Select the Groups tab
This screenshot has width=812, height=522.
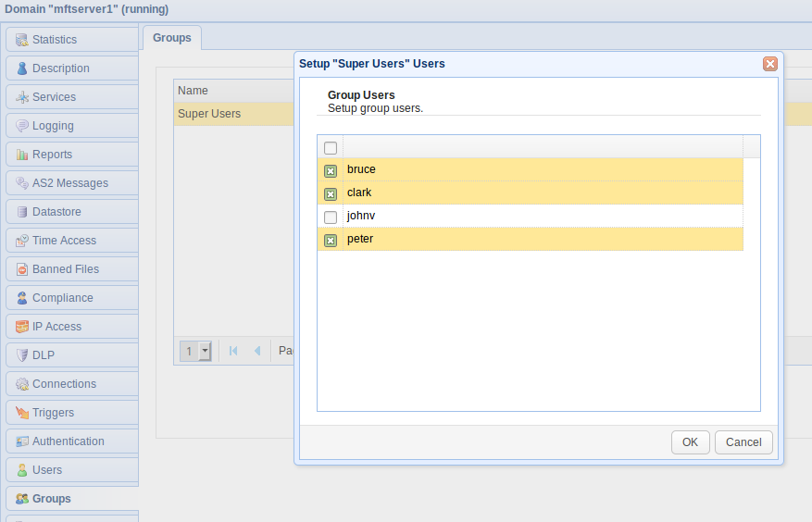click(x=172, y=38)
